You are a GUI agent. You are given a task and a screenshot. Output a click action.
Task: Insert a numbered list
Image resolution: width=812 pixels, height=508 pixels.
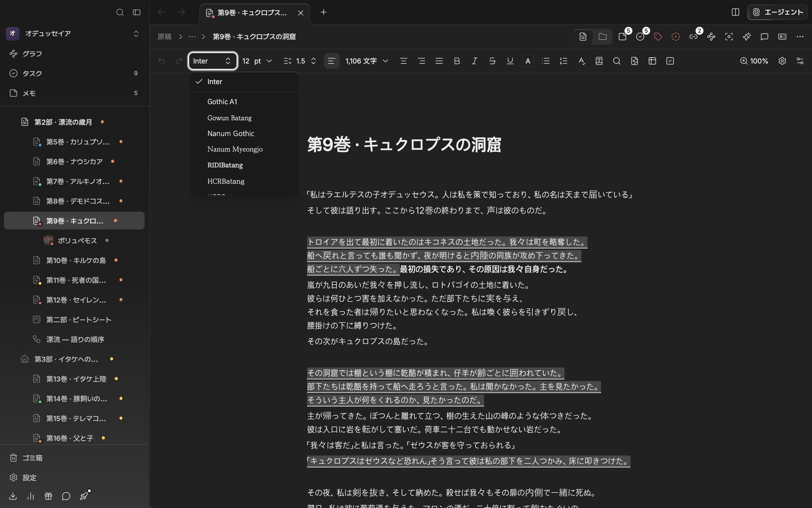click(x=563, y=61)
